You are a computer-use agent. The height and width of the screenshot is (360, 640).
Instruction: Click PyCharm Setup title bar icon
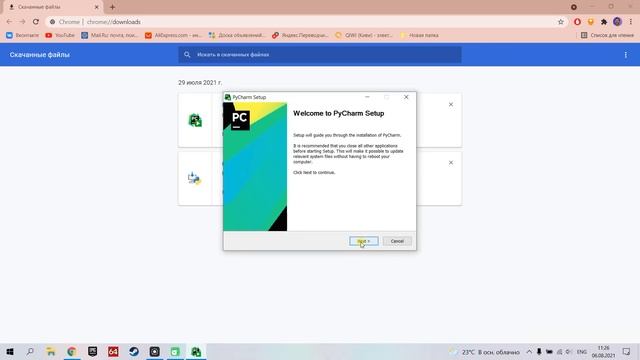click(x=228, y=97)
